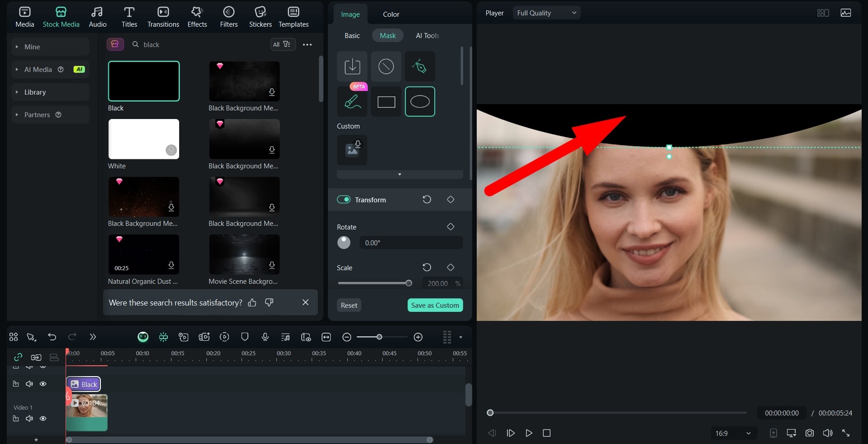Click Save as Custom button
868x444 pixels.
point(435,305)
